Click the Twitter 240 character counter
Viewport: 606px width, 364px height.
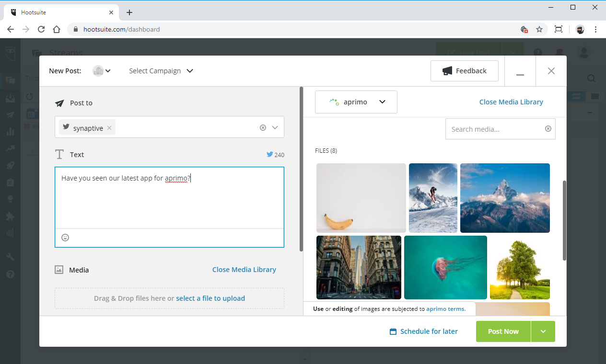point(276,155)
